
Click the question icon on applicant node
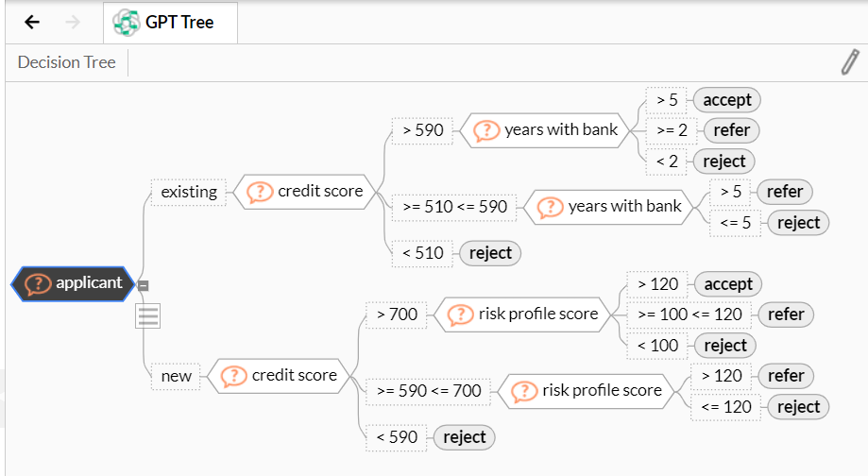pos(38,284)
